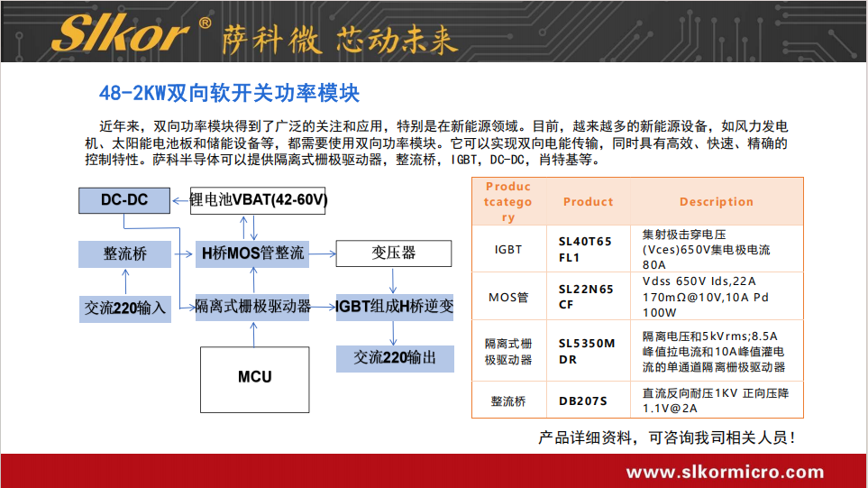
Task: Click the Product column header
Action: point(588,202)
